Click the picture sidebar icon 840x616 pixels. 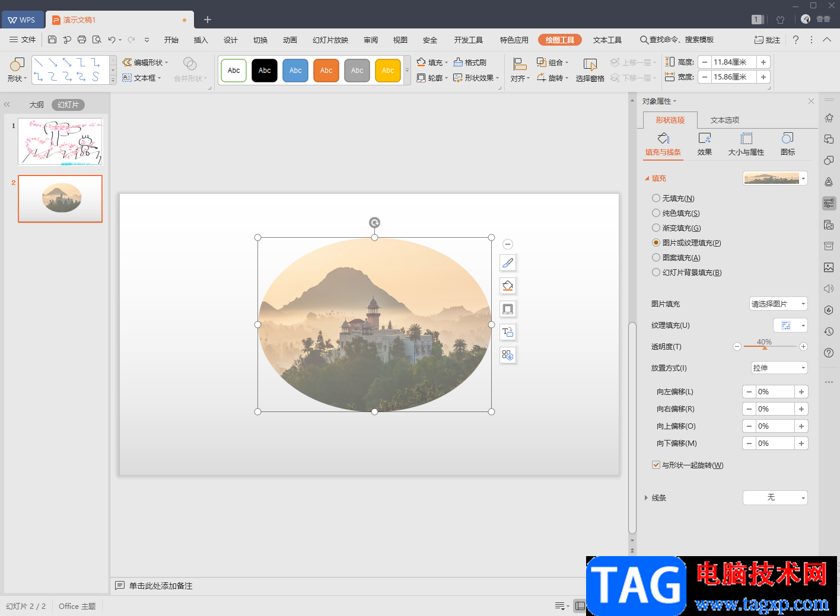pos(829,267)
